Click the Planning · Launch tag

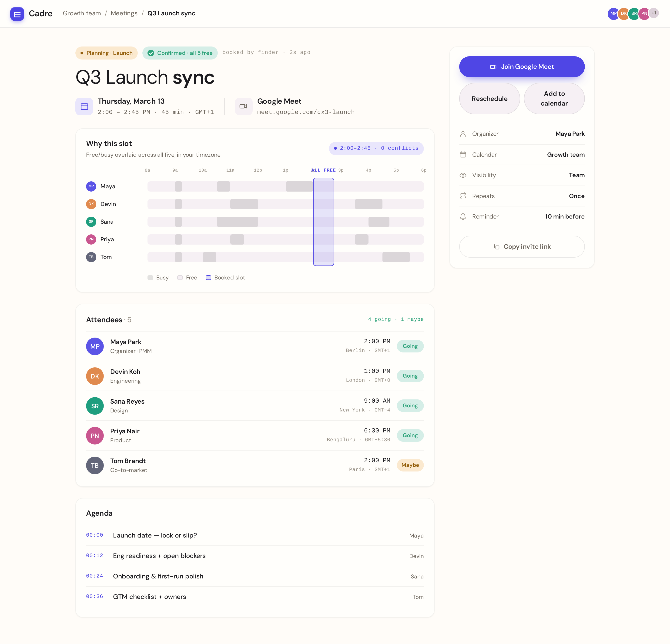pyautogui.click(x=106, y=53)
